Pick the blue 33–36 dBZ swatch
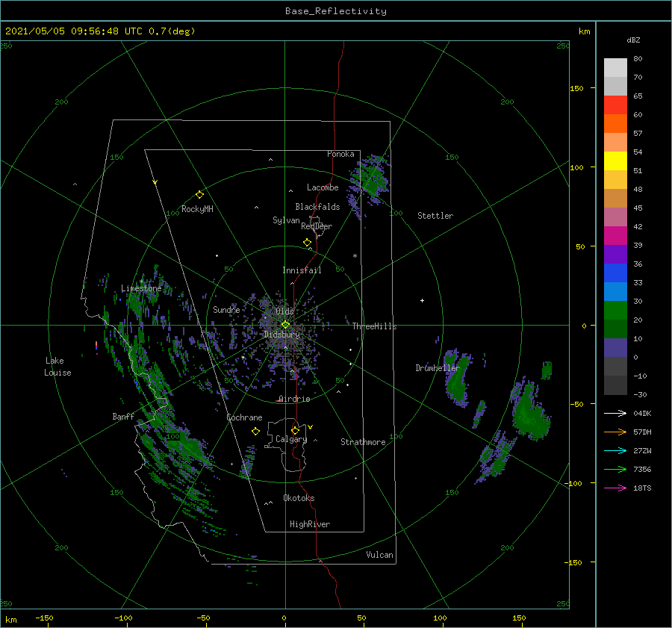Screen dimensions: 672x628 615,273
